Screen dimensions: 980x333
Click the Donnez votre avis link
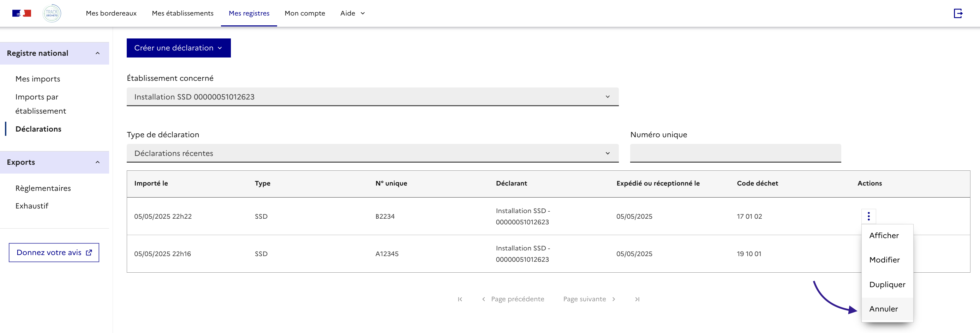pyautogui.click(x=54, y=253)
